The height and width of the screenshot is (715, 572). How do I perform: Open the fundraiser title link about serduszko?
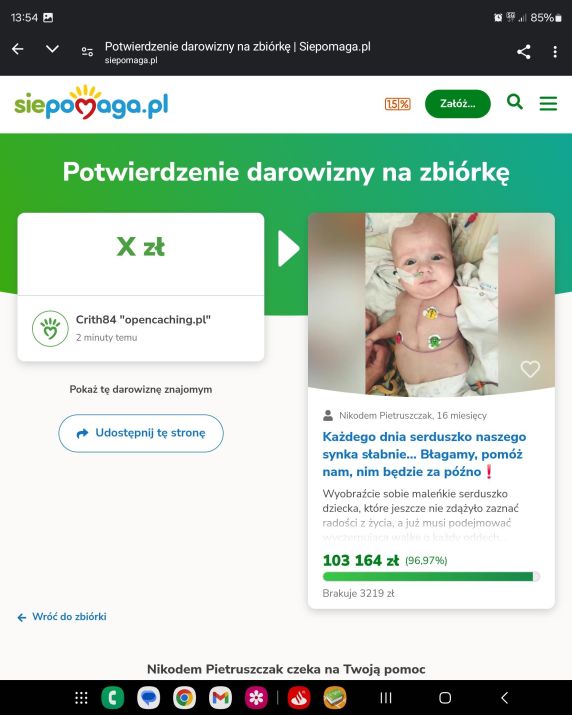click(424, 454)
